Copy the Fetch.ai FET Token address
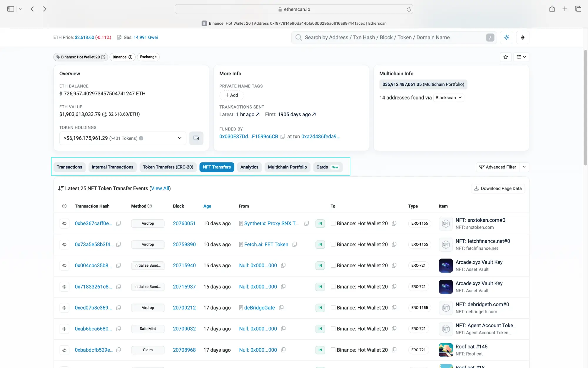Screen dimensions: 588x368 coord(295,244)
